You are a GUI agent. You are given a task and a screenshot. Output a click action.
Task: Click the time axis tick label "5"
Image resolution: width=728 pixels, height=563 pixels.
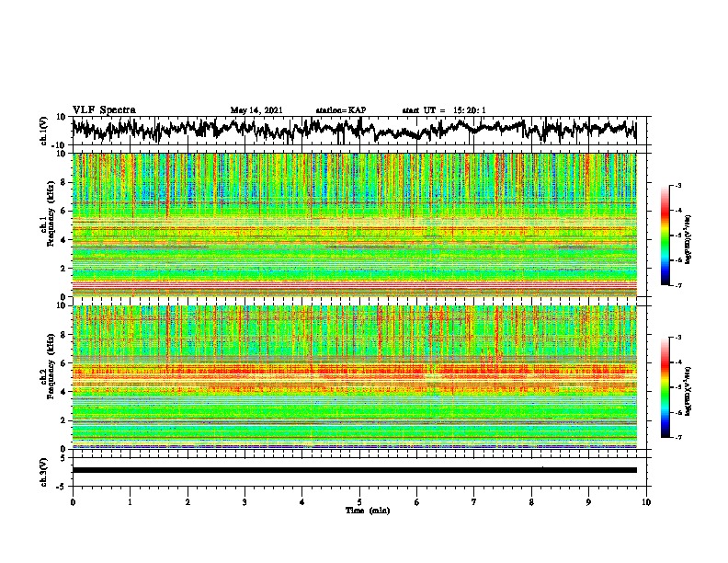359,502
